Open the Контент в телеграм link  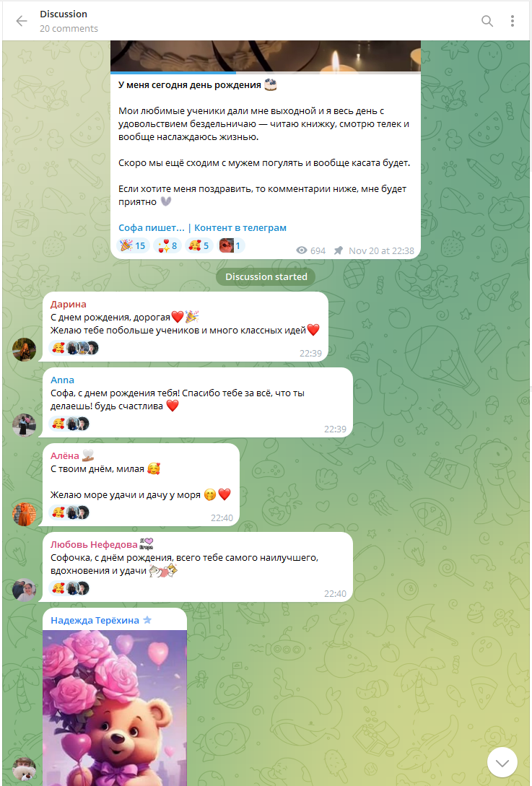pos(240,227)
